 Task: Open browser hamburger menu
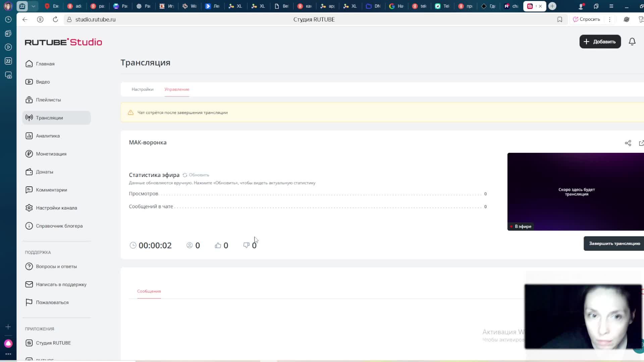[x=611, y=6]
